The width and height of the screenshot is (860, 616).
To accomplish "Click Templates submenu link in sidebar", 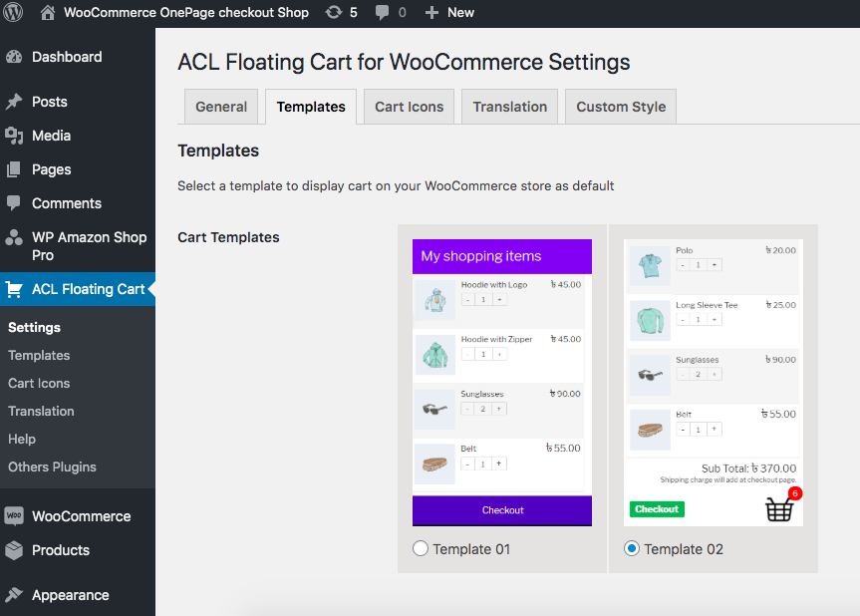I will [x=39, y=356].
